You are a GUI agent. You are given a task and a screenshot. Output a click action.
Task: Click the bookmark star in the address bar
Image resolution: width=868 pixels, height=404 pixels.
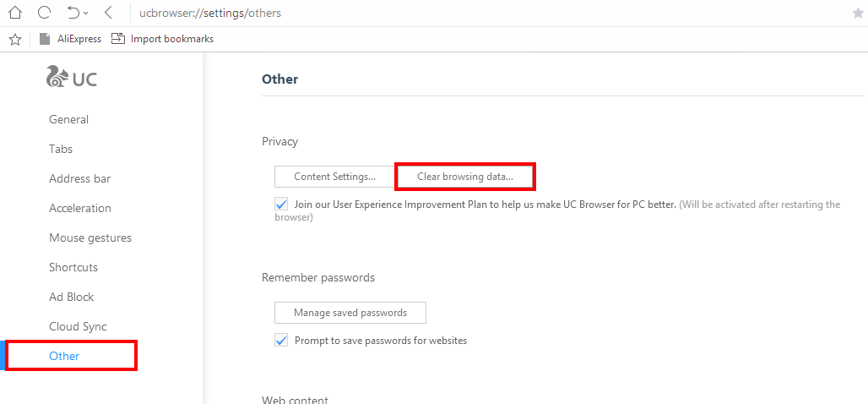click(x=858, y=13)
